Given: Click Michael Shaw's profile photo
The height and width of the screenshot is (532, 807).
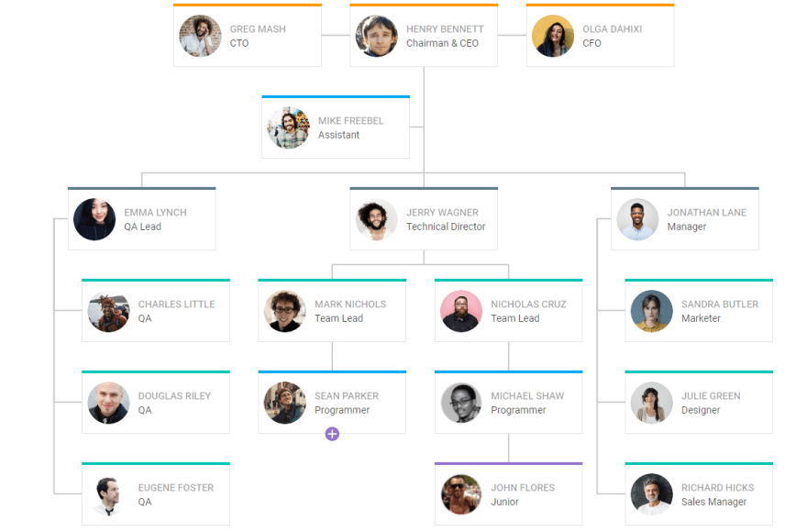Looking at the screenshot, I should point(461,403).
